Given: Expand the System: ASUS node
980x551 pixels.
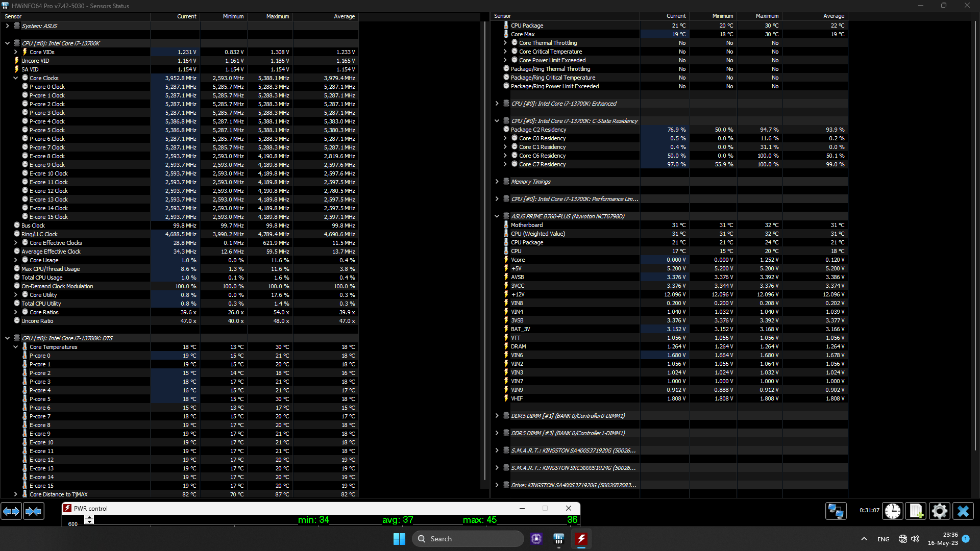Looking at the screenshot, I should pyautogui.click(x=8, y=26).
